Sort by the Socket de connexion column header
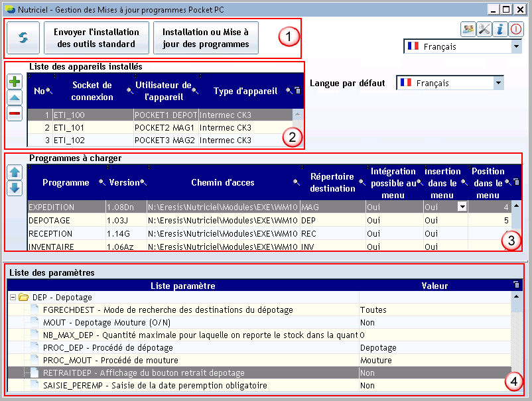The width and height of the screenshot is (532, 401). click(x=92, y=91)
